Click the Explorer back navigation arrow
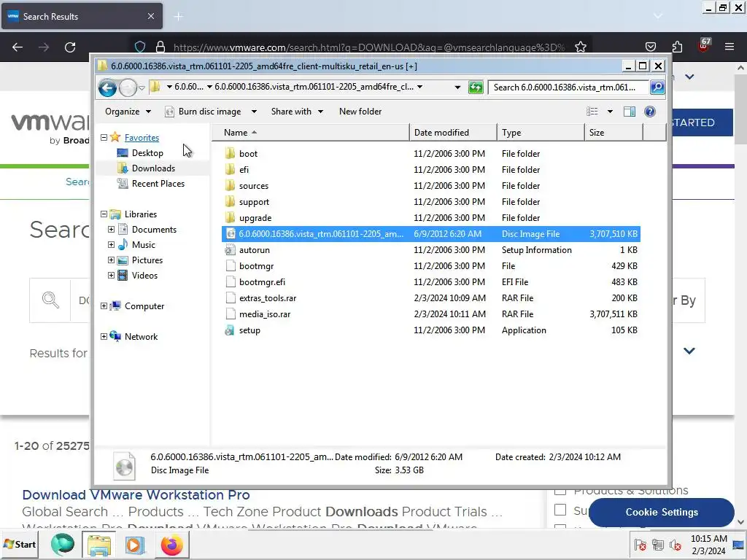Screen dimensions: 747x560 point(107,87)
